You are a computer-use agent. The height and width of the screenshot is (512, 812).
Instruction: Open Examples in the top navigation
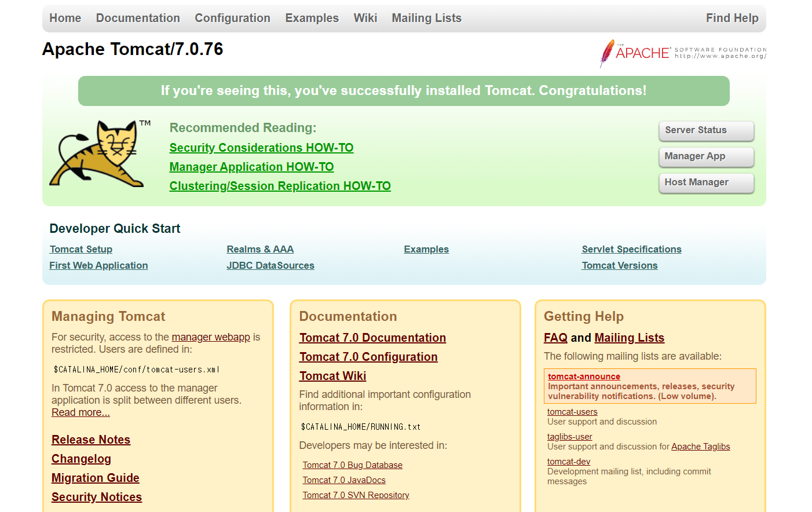click(312, 18)
